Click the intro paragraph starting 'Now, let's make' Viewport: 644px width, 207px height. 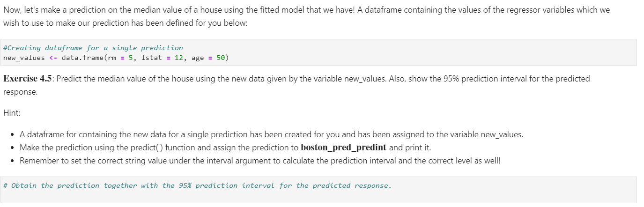coord(306,16)
